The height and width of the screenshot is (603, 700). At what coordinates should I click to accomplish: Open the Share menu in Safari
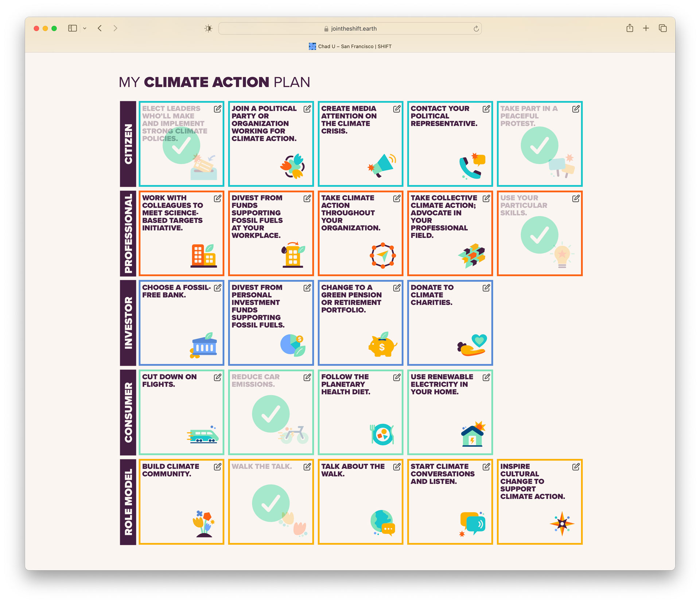(x=630, y=28)
